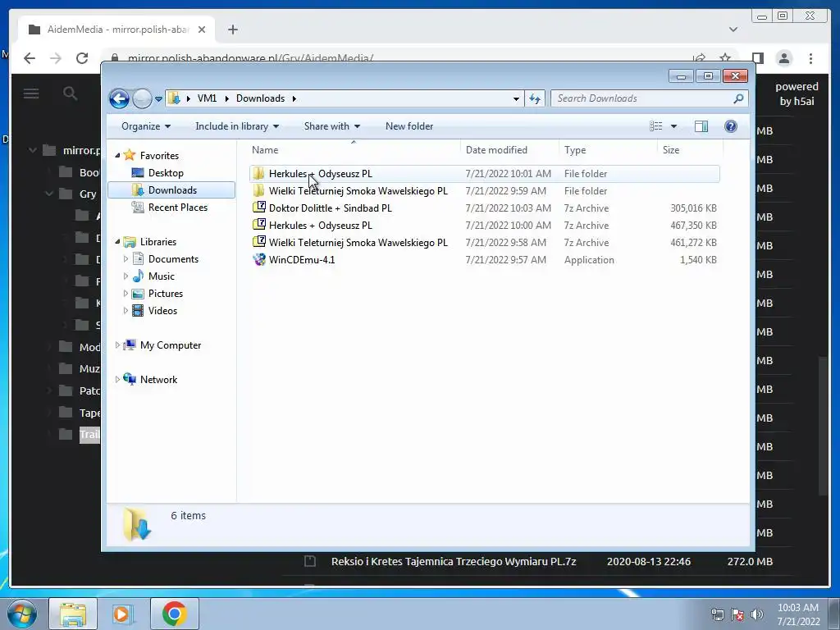Select Downloads in the navigation pane
Image resolution: width=840 pixels, height=630 pixels.
pos(171,190)
